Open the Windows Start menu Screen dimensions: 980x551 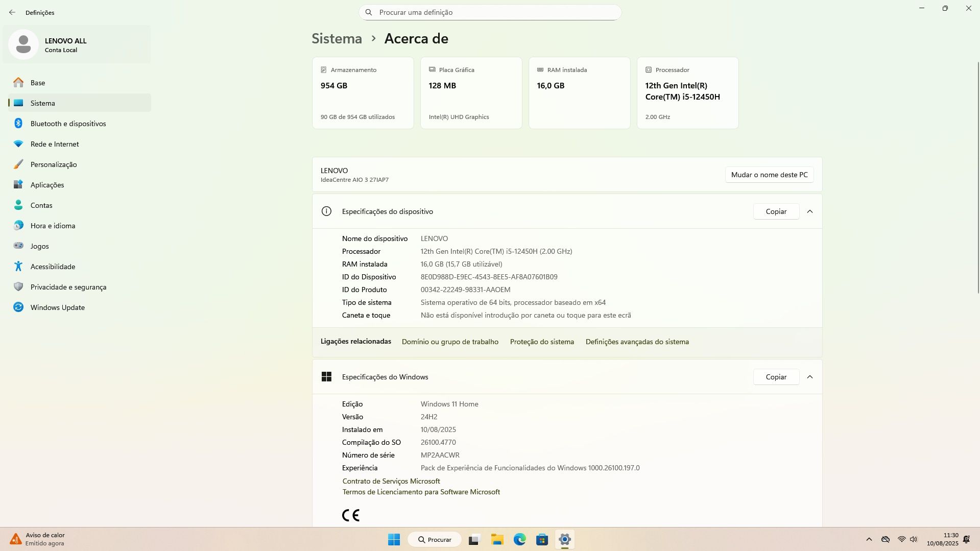394,540
